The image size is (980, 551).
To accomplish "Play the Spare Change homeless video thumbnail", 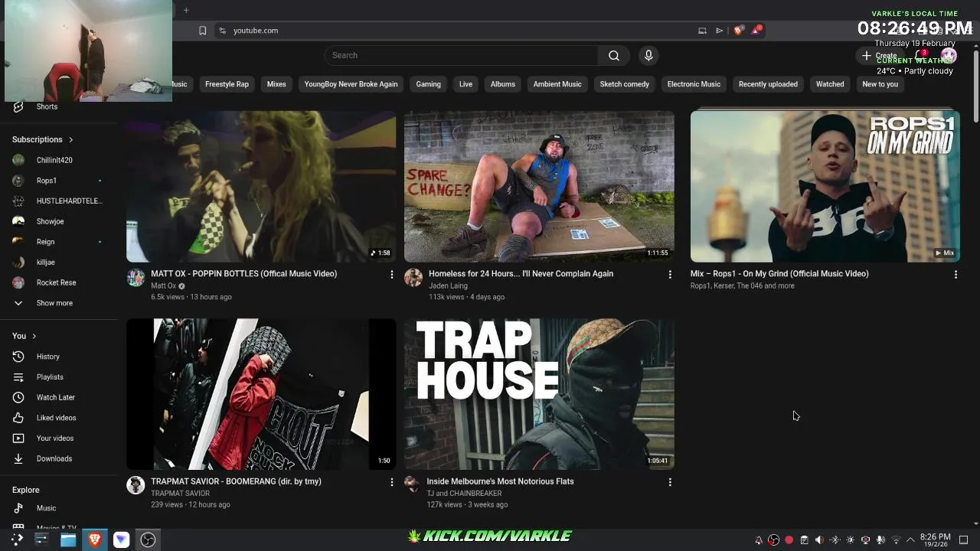I will pyautogui.click(x=539, y=186).
